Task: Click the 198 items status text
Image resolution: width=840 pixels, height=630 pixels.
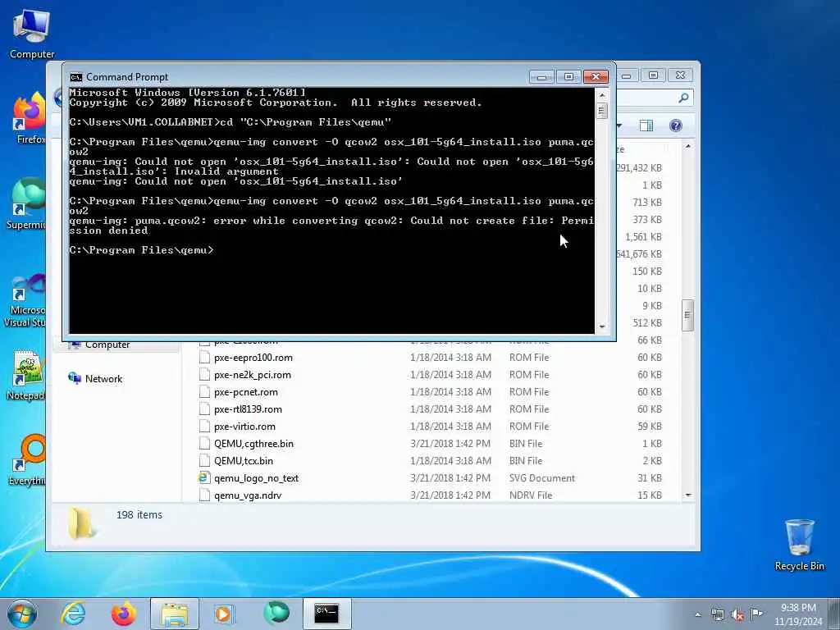Action: click(x=139, y=515)
